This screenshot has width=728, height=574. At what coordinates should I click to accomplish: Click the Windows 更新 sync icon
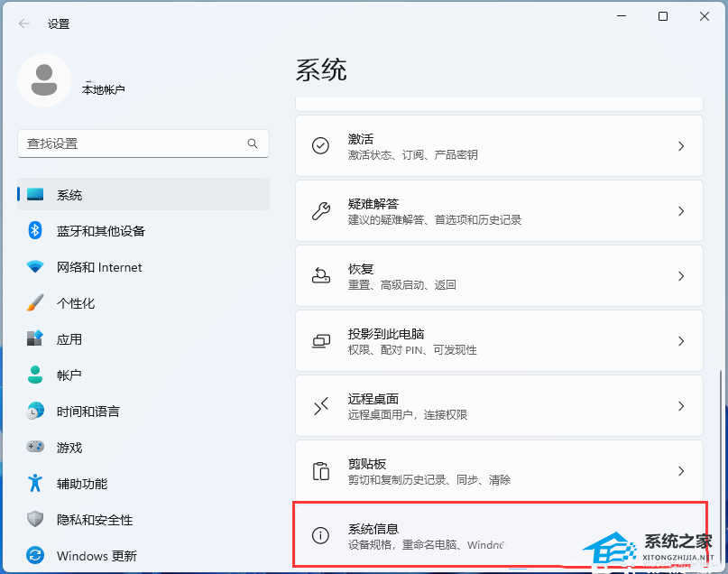(x=35, y=555)
